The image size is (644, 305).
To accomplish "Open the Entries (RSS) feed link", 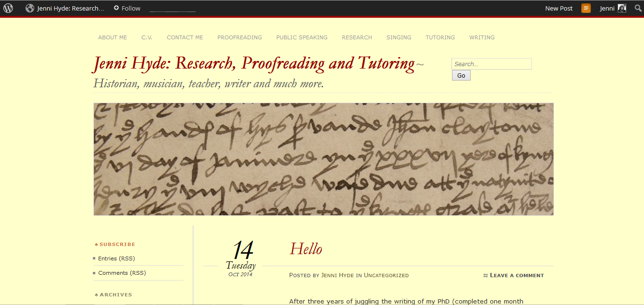I will (116, 258).
